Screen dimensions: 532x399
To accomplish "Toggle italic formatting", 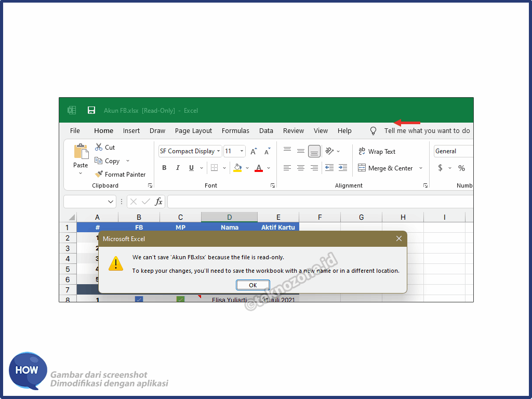I will click(x=178, y=168).
